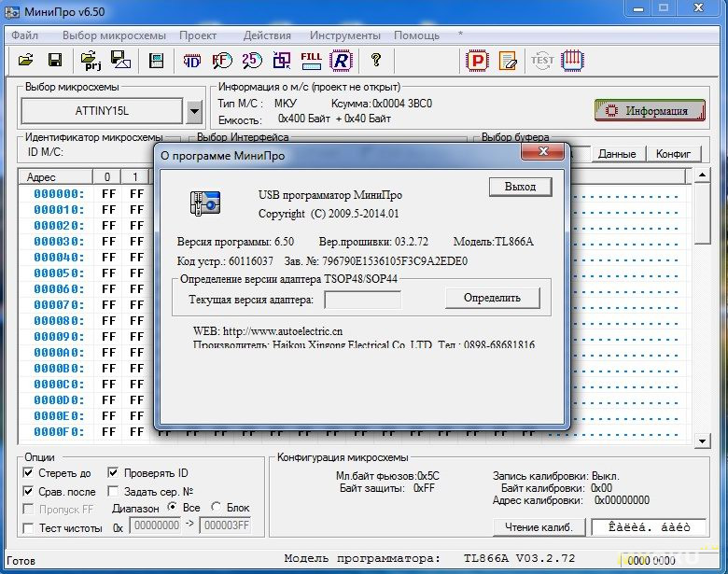728x574 pixels.
Task: Open the Помощь menu
Action: click(x=416, y=35)
